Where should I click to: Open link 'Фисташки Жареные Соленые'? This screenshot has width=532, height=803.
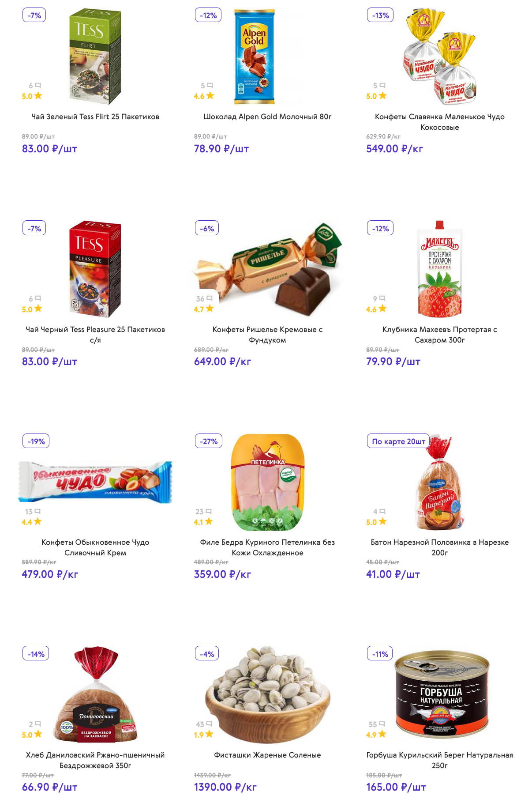267,755
